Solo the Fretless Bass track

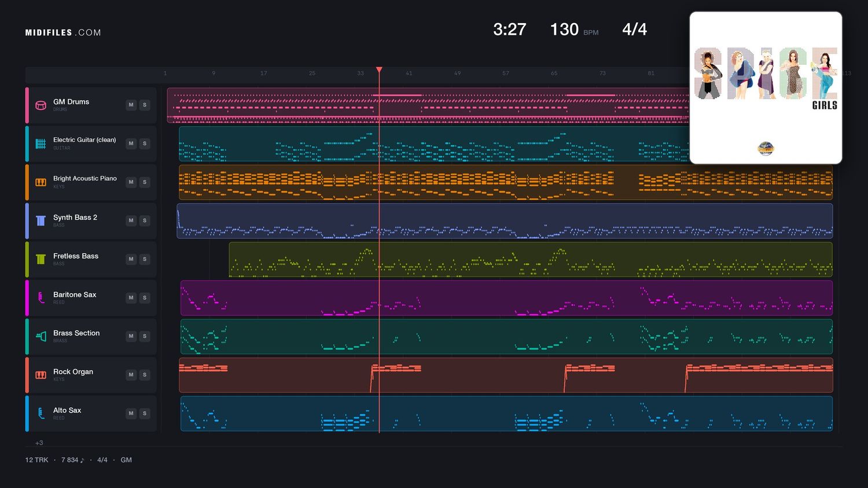(x=145, y=259)
